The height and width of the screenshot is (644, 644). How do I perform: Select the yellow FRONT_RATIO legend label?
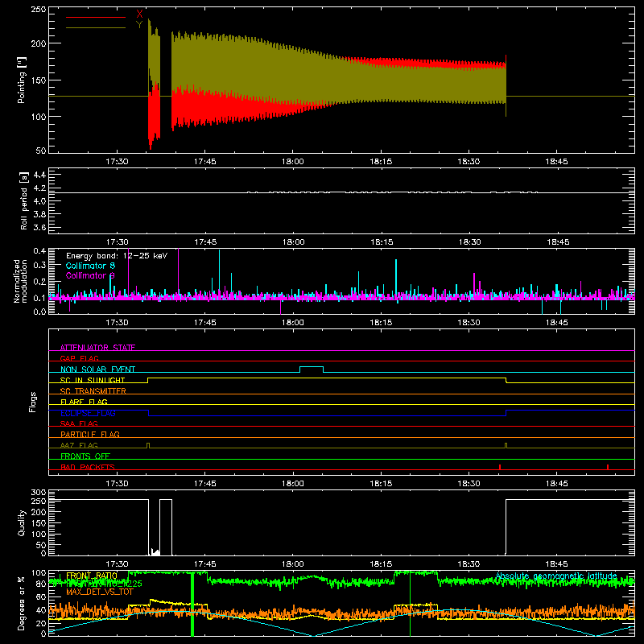coord(92,576)
